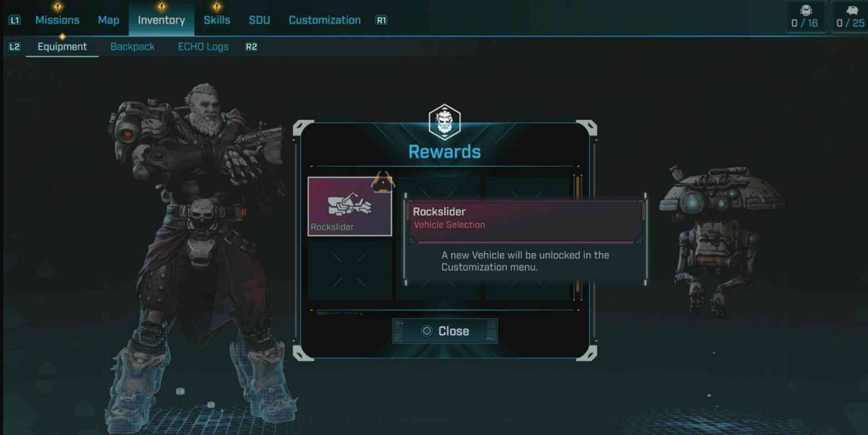Switch to the Map tab
Image resolution: width=868 pixels, height=435 pixels.
click(108, 20)
